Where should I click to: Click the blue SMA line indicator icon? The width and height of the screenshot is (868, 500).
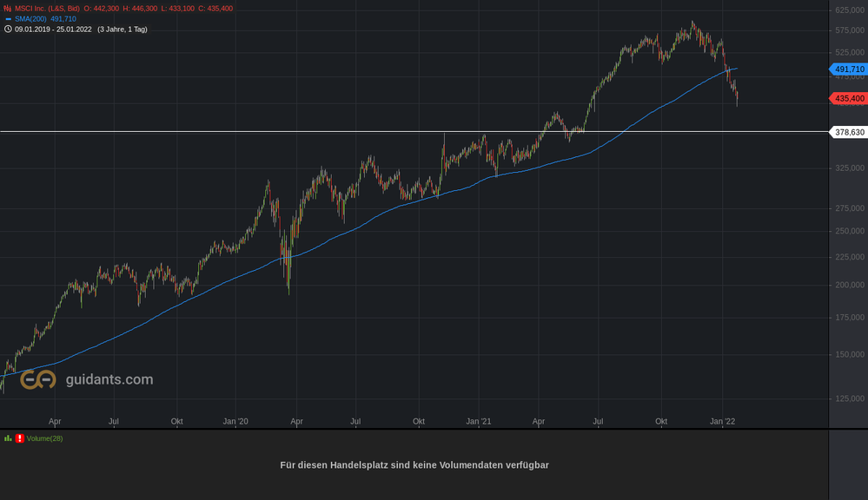(x=10, y=18)
